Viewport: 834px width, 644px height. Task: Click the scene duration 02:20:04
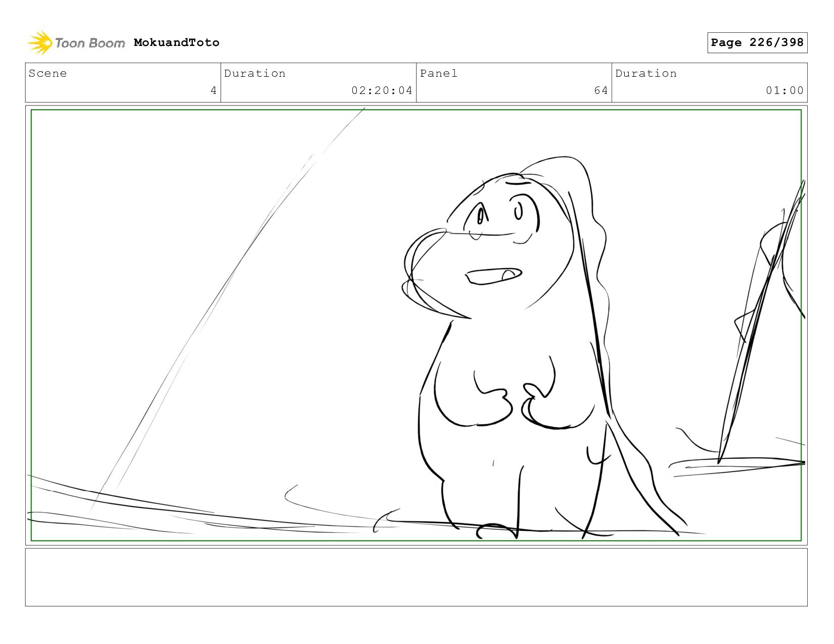pyautogui.click(x=382, y=90)
